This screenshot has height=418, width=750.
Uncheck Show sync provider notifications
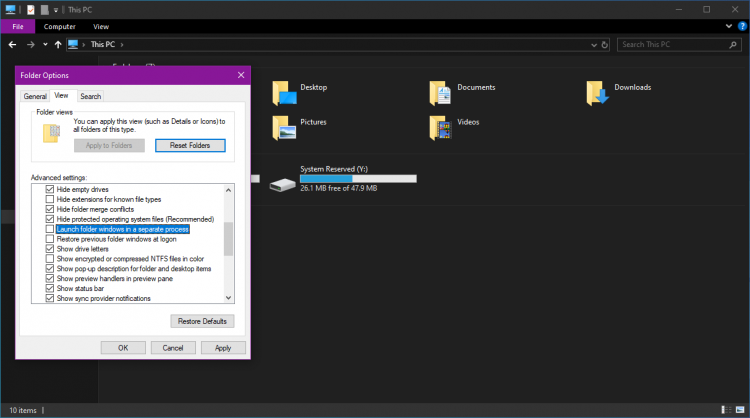(50, 298)
